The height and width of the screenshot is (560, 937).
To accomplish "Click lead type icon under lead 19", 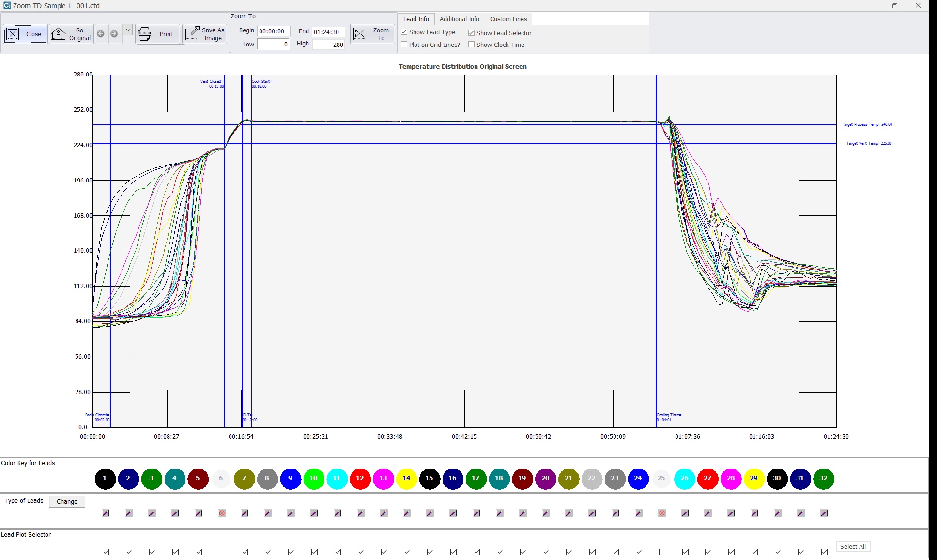I will (x=523, y=513).
